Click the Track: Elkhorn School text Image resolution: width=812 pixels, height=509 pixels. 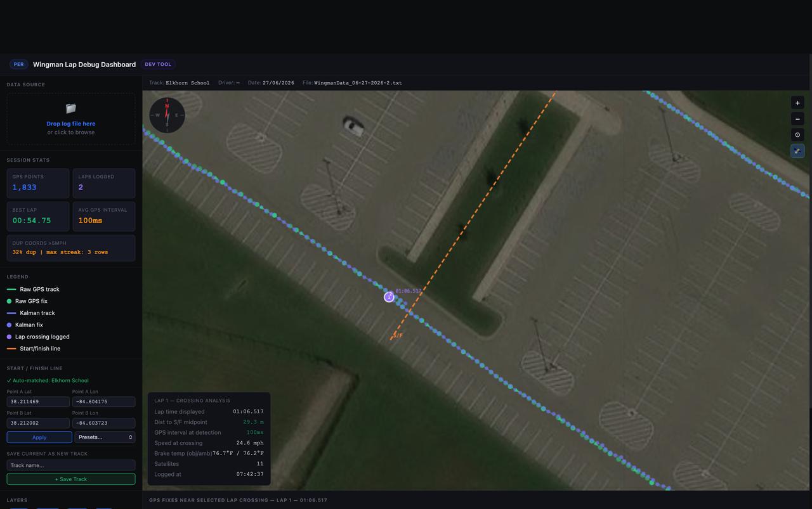pyautogui.click(x=179, y=83)
